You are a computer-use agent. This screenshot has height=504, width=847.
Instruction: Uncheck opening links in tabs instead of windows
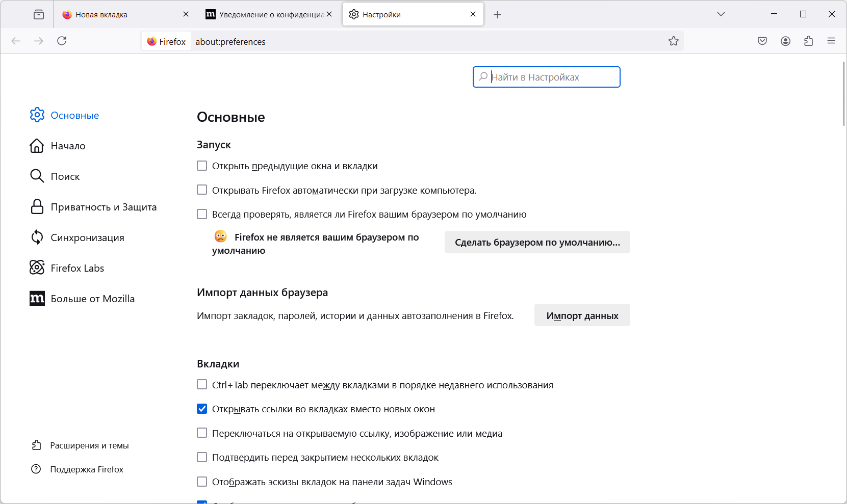click(x=202, y=409)
